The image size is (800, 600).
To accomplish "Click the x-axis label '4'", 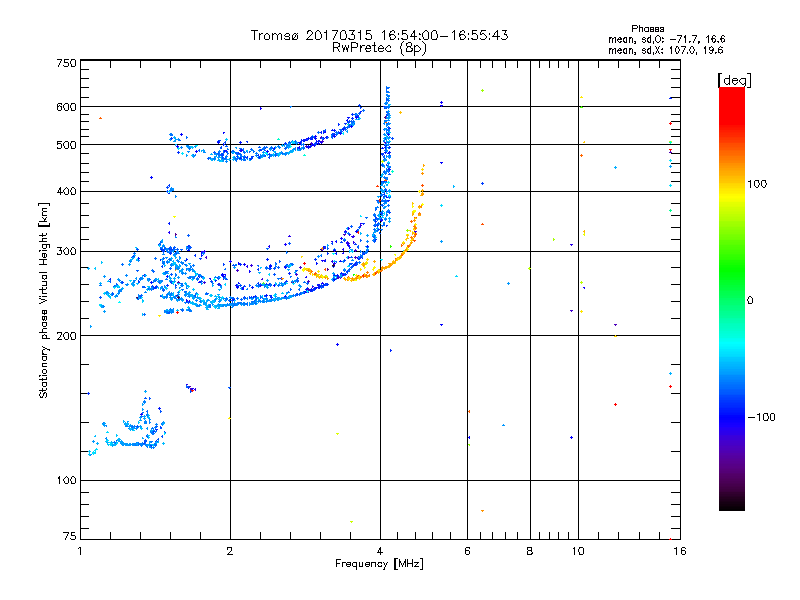I will coord(380,551).
